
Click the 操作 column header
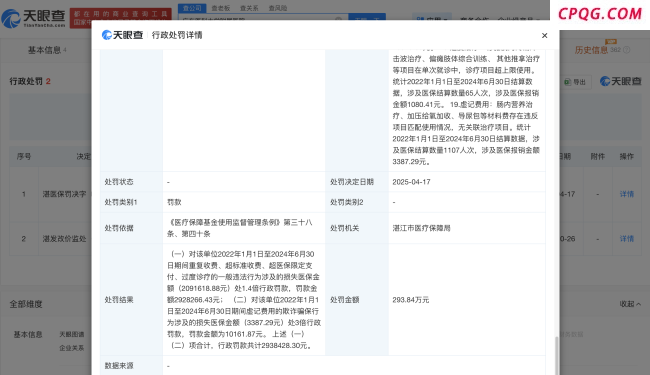pyautogui.click(x=626, y=156)
